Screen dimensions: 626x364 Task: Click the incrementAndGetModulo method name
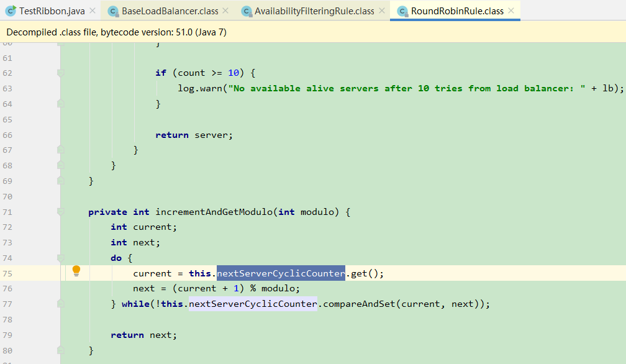click(214, 212)
